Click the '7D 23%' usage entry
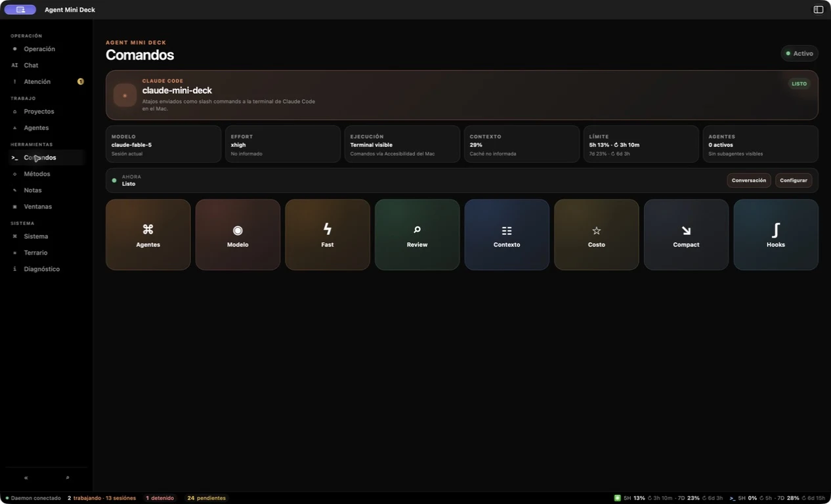The height and width of the screenshot is (504, 831). coord(689,498)
